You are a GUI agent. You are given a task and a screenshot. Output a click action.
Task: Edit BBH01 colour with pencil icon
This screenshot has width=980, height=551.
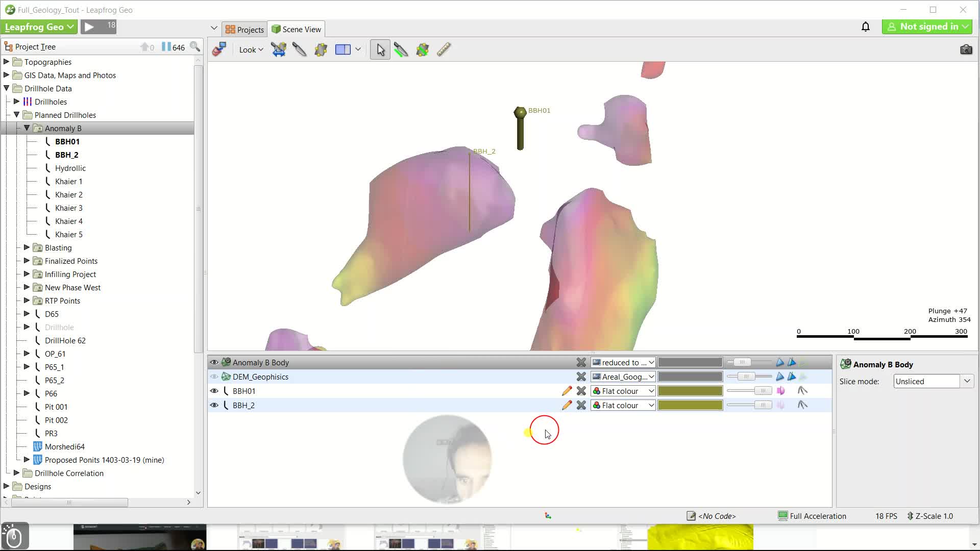point(567,391)
